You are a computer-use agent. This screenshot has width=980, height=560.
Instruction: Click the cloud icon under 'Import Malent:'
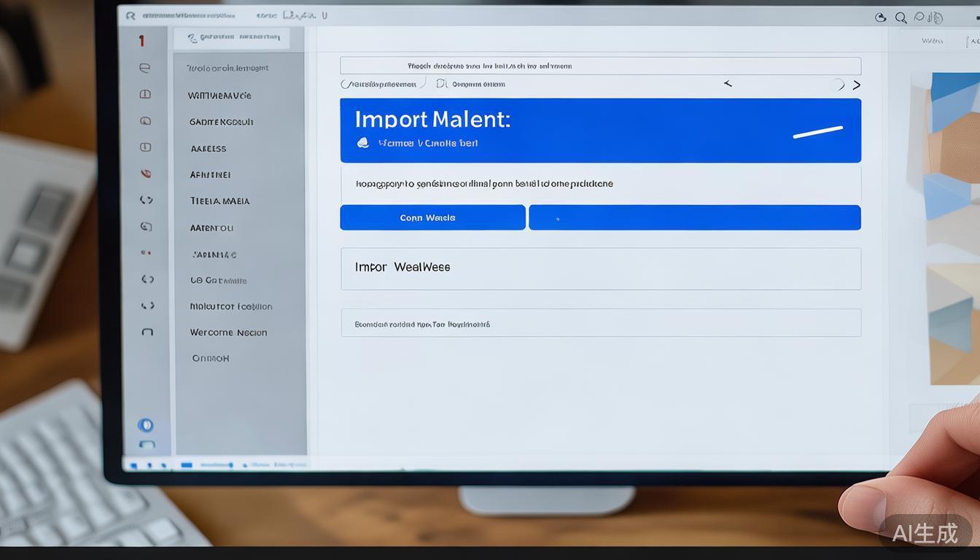(362, 143)
